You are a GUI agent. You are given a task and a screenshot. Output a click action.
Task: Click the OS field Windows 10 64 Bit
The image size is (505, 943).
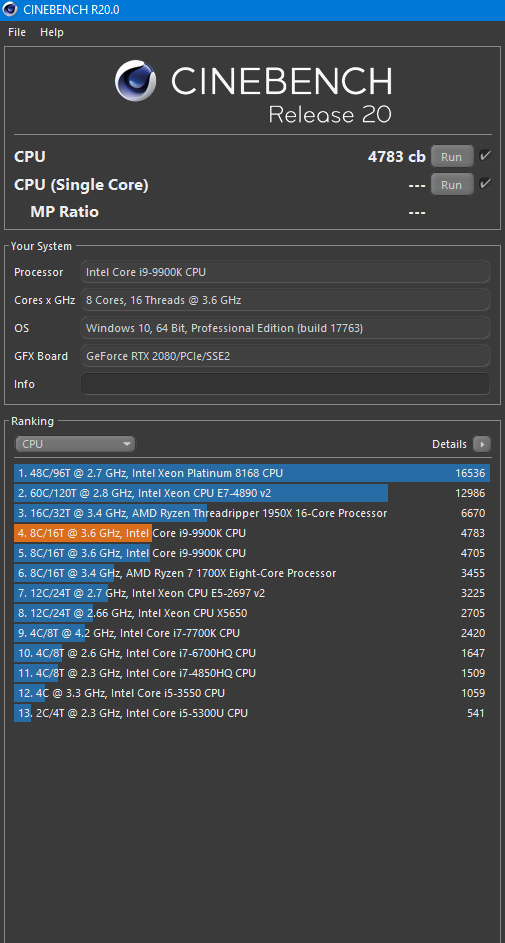(x=285, y=328)
